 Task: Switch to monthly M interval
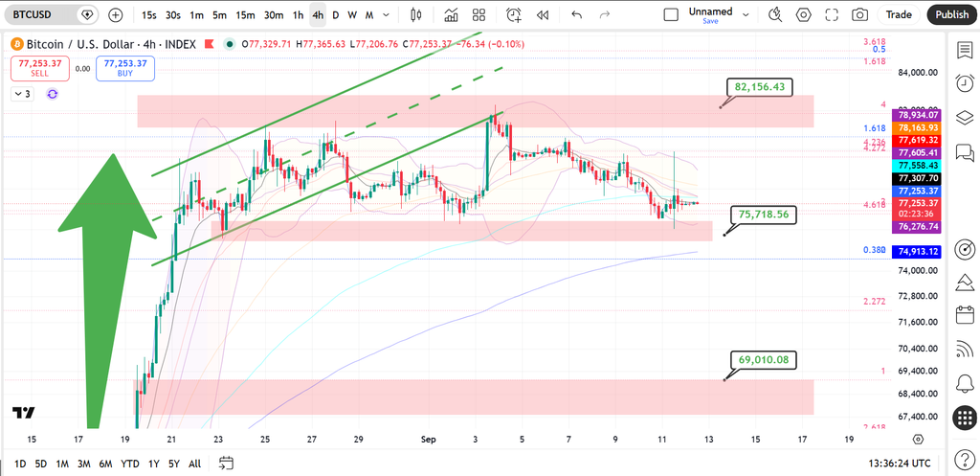coord(369,14)
